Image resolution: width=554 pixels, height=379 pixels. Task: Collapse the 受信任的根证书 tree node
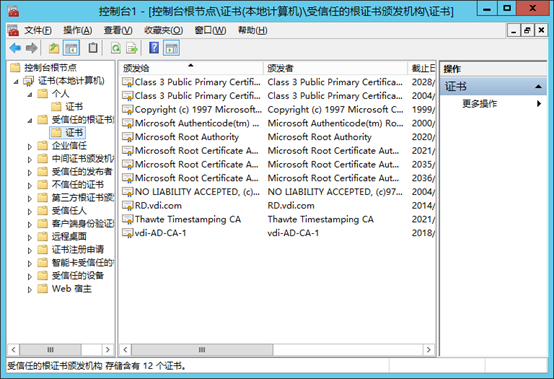click(x=30, y=121)
